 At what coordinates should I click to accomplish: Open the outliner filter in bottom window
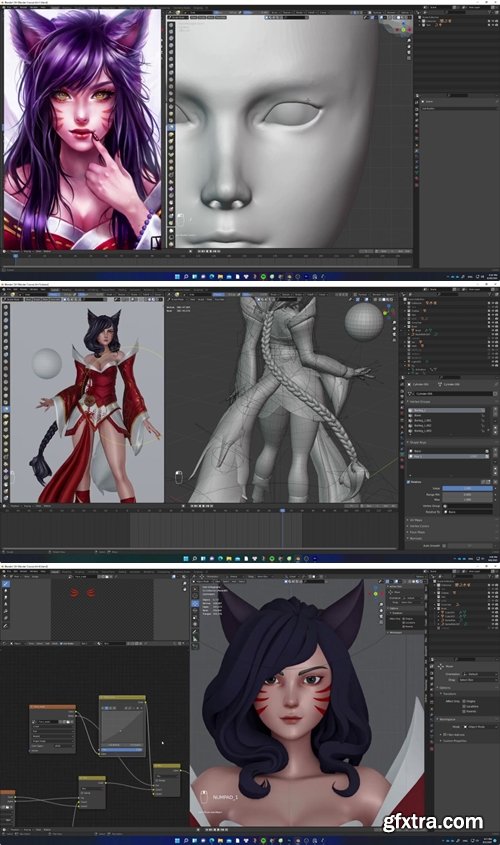[491, 576]
